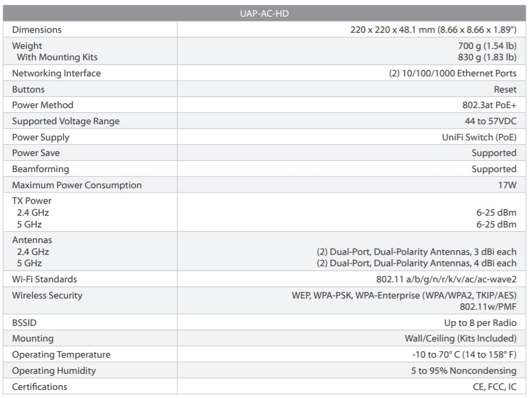The image size is (532, 398).
Task: Select the 802.11w/PMF security value
Action: point(488,307)
